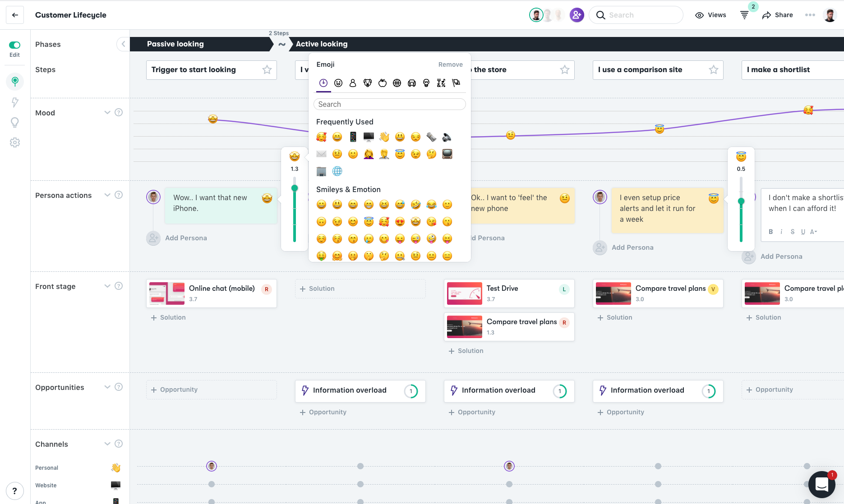Click the lightning icon in left sidebar
Image resolution: width=844 pixels, height=504 pixels.
(x=15, y=102)
